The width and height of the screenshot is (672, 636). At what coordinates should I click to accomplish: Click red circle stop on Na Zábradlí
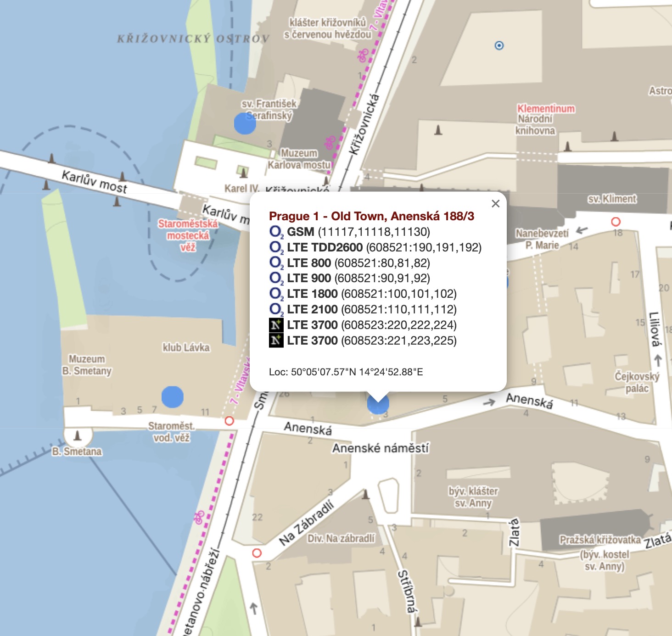257,553
